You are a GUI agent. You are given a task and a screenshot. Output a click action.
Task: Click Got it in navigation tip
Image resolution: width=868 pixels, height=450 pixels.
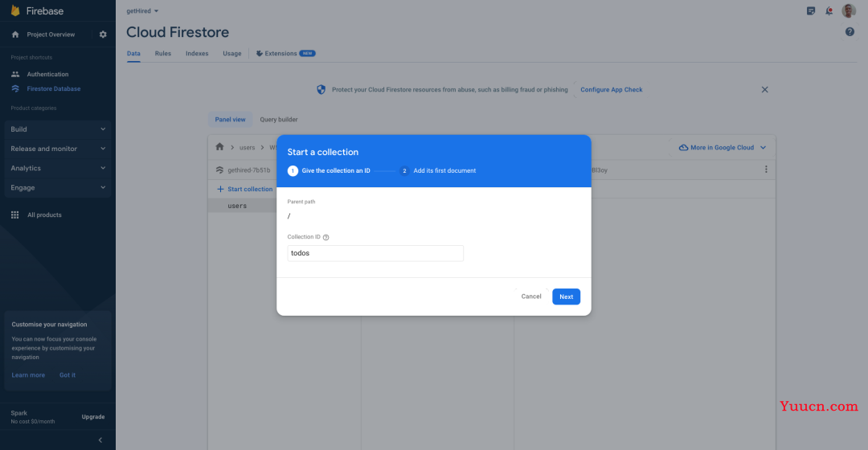pos(68,375)
